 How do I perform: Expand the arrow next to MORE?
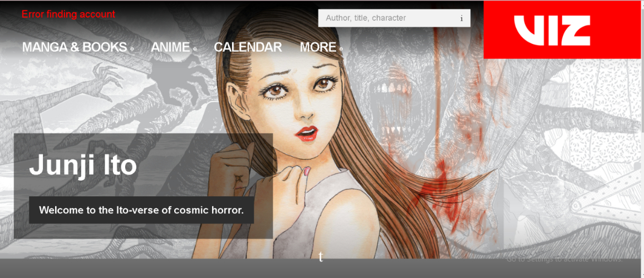[x=341, y=49]
